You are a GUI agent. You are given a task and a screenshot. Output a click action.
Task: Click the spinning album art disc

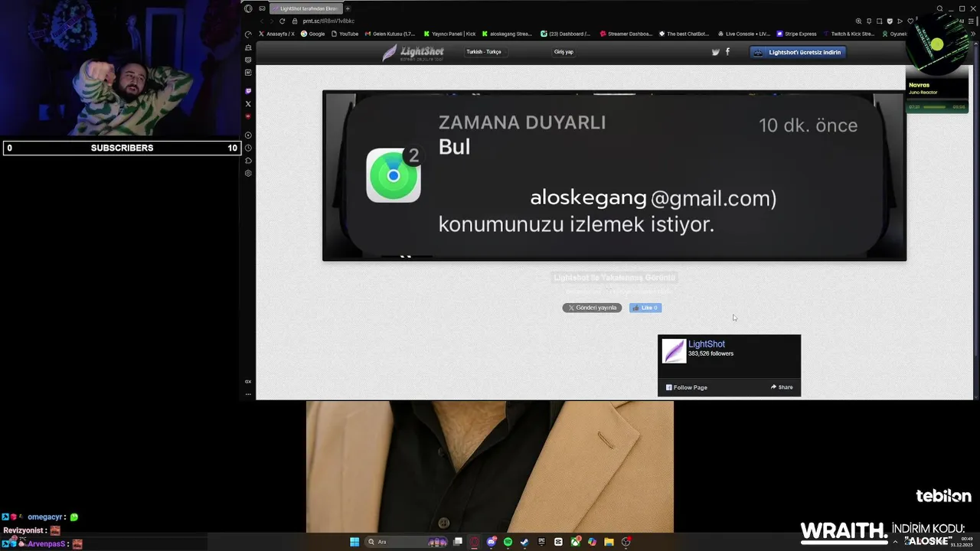pos(937,44)
